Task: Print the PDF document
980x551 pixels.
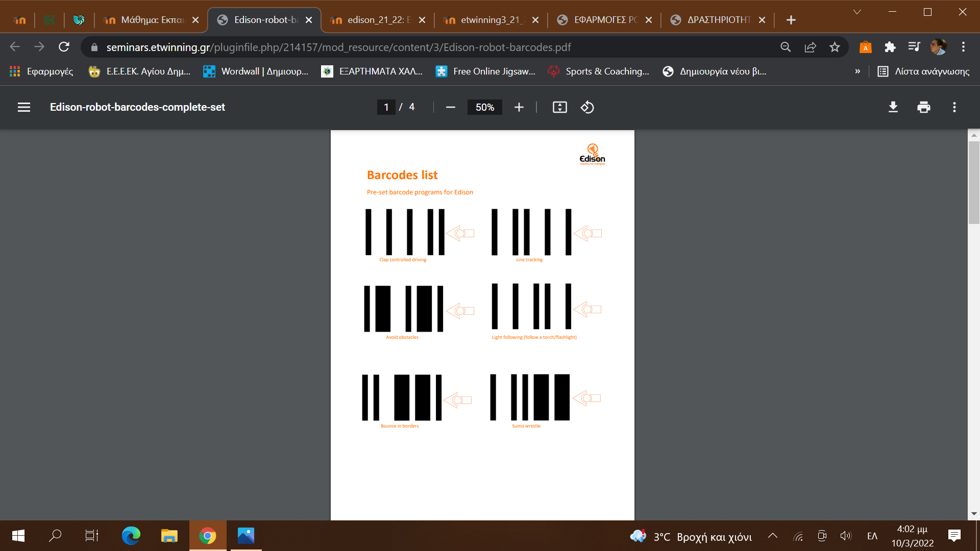Action: pos(924,107)
